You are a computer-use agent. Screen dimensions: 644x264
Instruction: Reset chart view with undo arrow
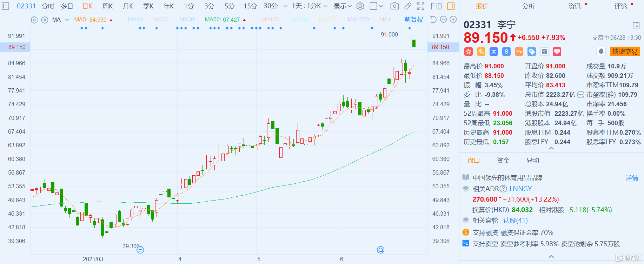pyautogui.click(x=433, y=19)
